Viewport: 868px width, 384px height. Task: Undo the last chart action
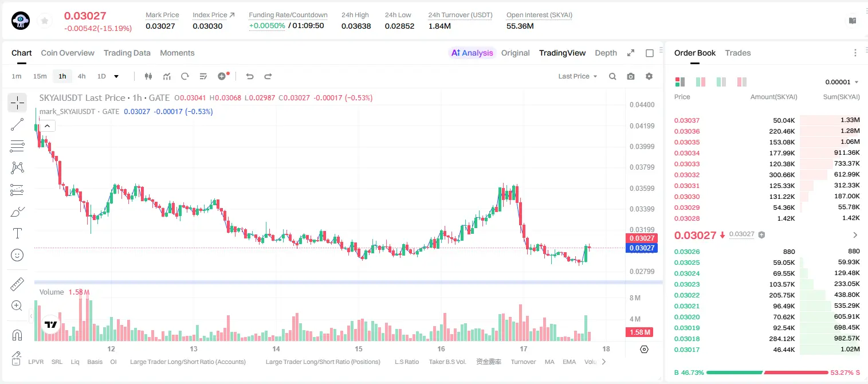click(249, 76)
